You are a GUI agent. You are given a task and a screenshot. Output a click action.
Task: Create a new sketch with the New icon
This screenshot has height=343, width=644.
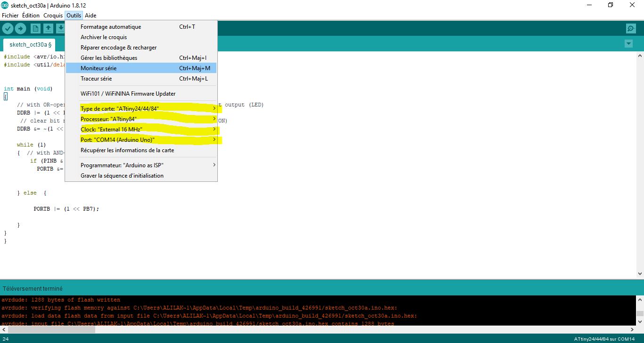(35, 29)
